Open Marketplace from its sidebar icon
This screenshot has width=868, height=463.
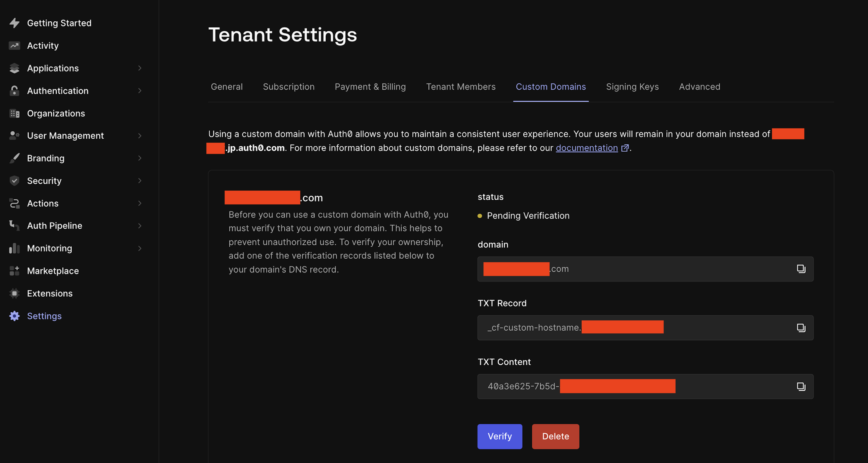click(14, 271)
